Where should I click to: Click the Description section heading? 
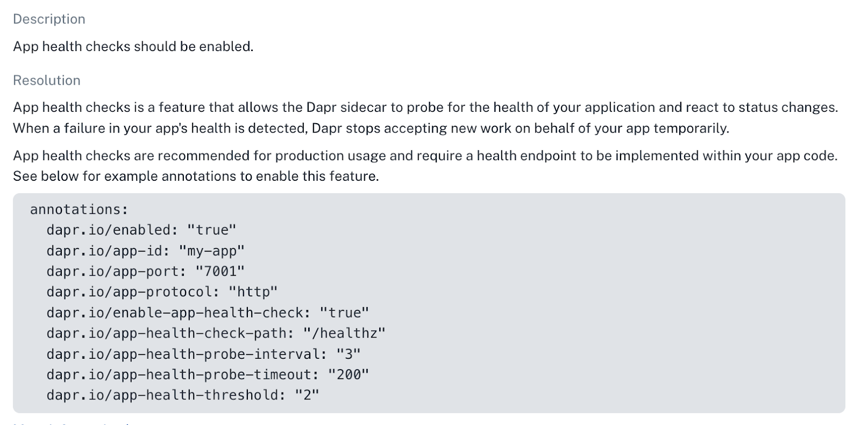pos(49,19)
